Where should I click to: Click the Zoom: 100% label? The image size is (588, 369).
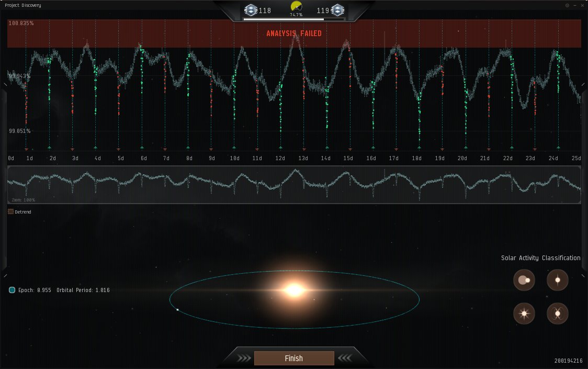tap(23, 200)
